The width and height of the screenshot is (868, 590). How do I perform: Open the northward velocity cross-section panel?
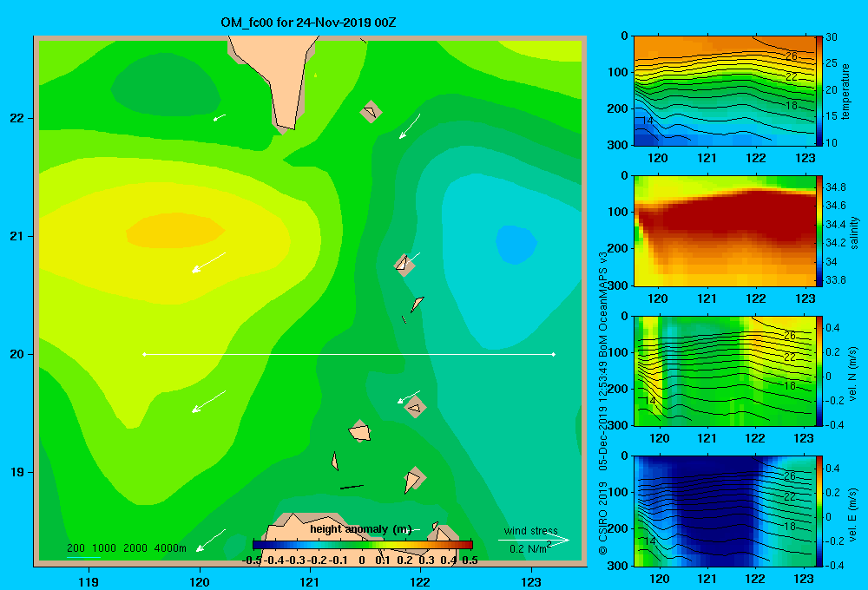[725, 371]
